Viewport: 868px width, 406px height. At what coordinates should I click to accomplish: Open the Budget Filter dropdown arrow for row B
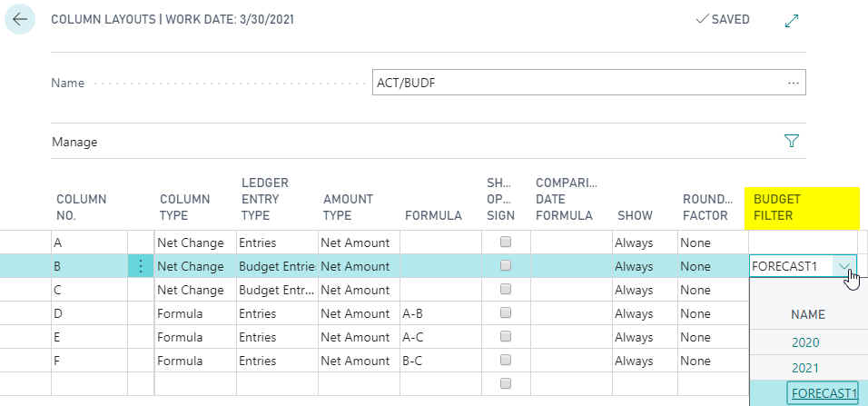point(843,266)
